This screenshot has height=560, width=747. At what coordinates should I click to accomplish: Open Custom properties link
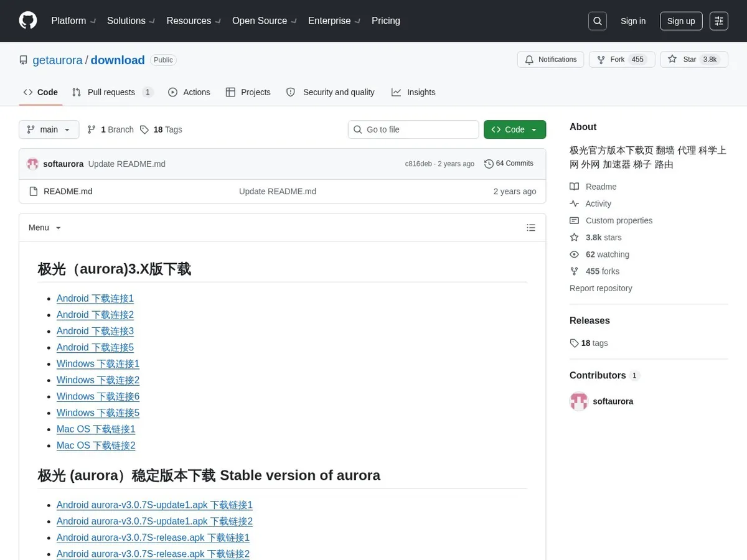tap(611, 220)
